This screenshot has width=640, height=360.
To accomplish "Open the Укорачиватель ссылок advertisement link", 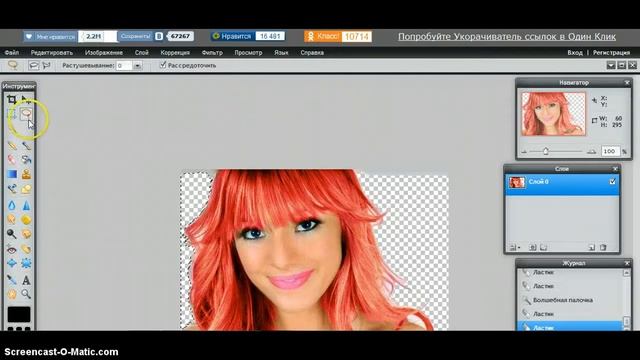I will (507, 37).
